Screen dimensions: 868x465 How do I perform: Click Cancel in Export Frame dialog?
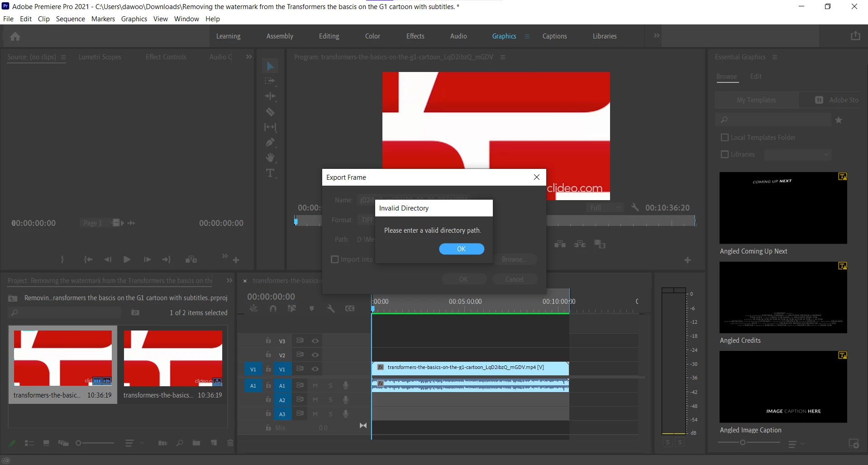point(515,279)
